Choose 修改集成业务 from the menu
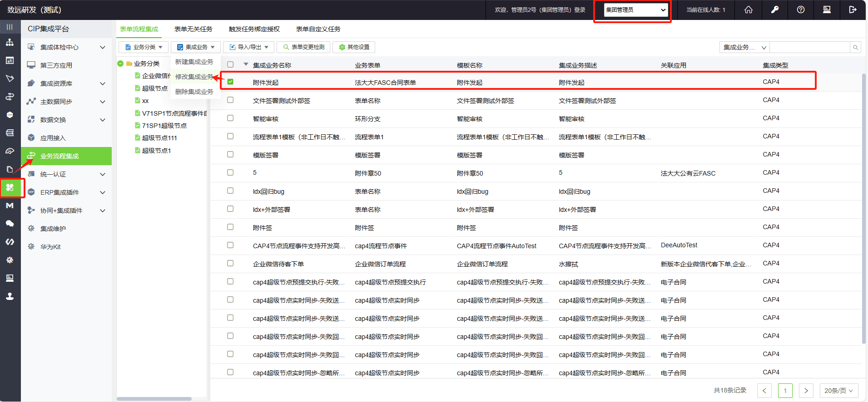 pos(194,77)
